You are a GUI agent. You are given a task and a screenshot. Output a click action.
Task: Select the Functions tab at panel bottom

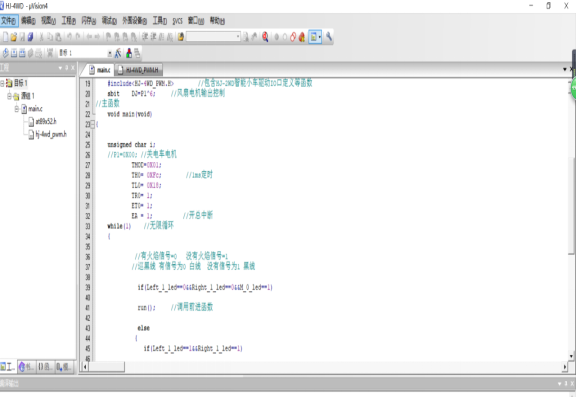tap(45, 367)
